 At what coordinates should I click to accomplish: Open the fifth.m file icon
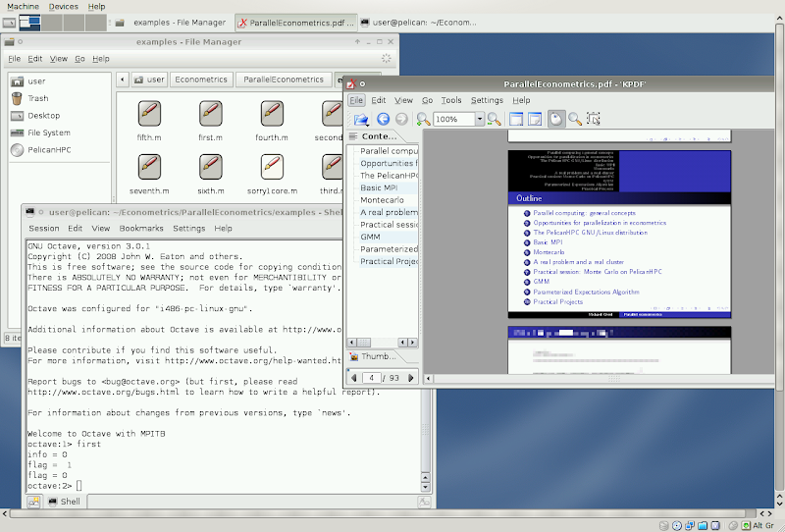(149, 114)
